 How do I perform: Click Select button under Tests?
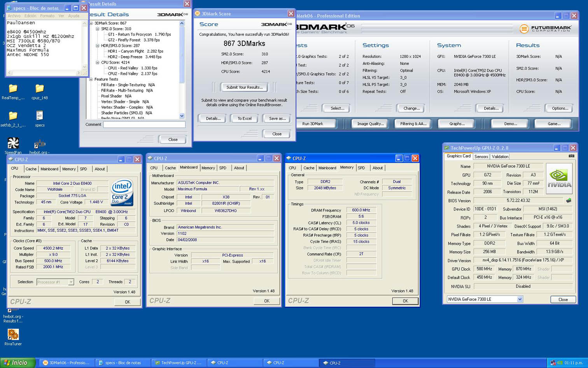pyautogui.click(x=337, y=108)
